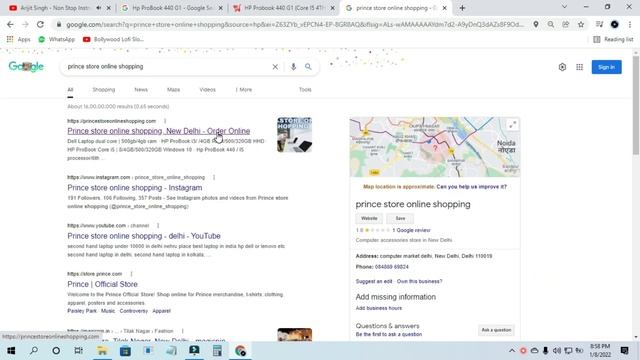Open the search Tools options
Image resolution: width=640 pixels, height=360 pixels.
(305, 89)
